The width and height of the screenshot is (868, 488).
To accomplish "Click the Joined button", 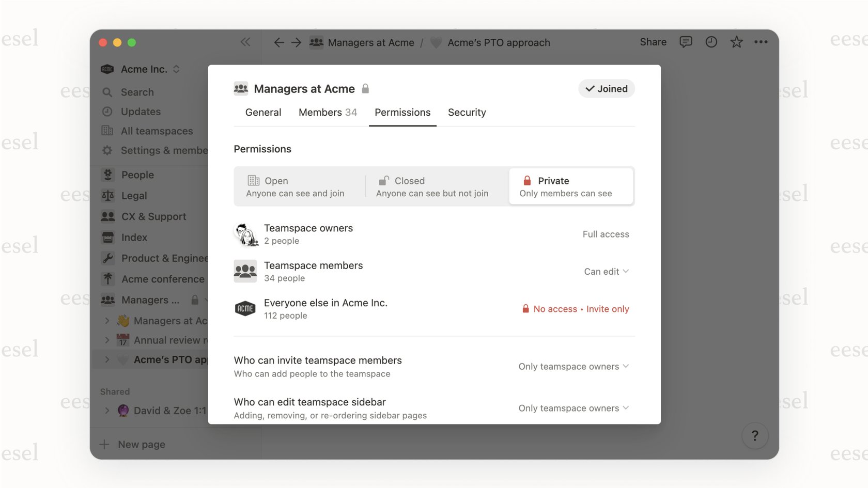I will (x=606, y=88).
